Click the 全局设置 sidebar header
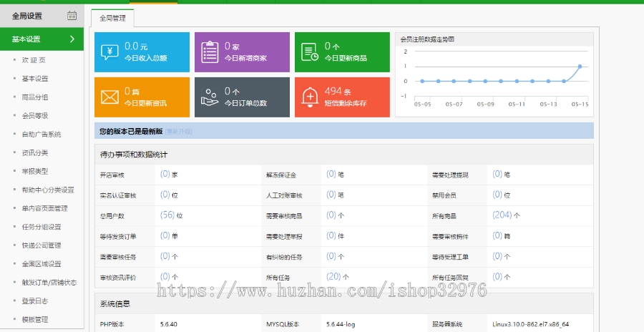The height and width of the screenshot is (332, 644). 42,16
